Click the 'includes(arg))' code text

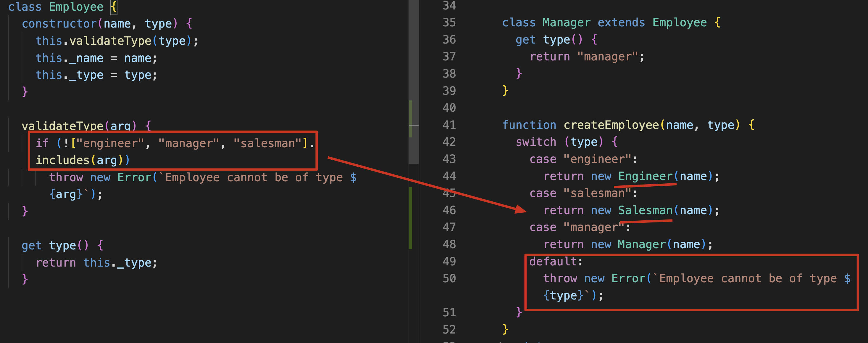point(83,160)
